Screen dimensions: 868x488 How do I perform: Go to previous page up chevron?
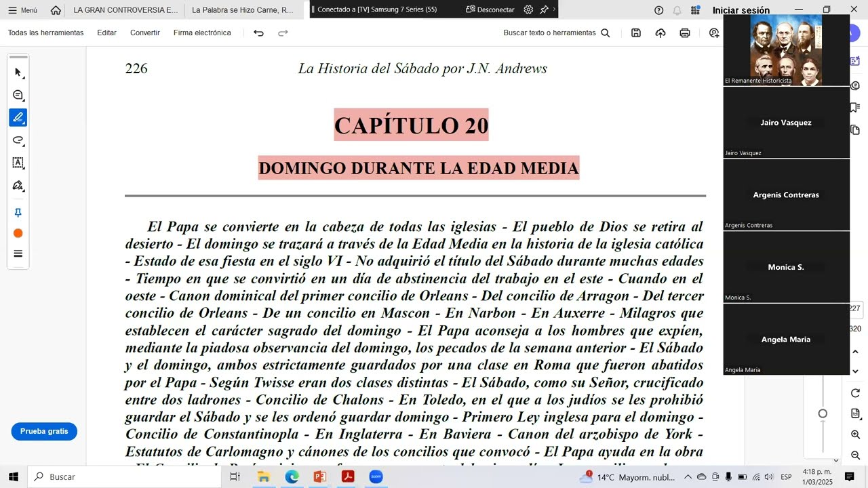pyautogui.click(x=856, y=352)
